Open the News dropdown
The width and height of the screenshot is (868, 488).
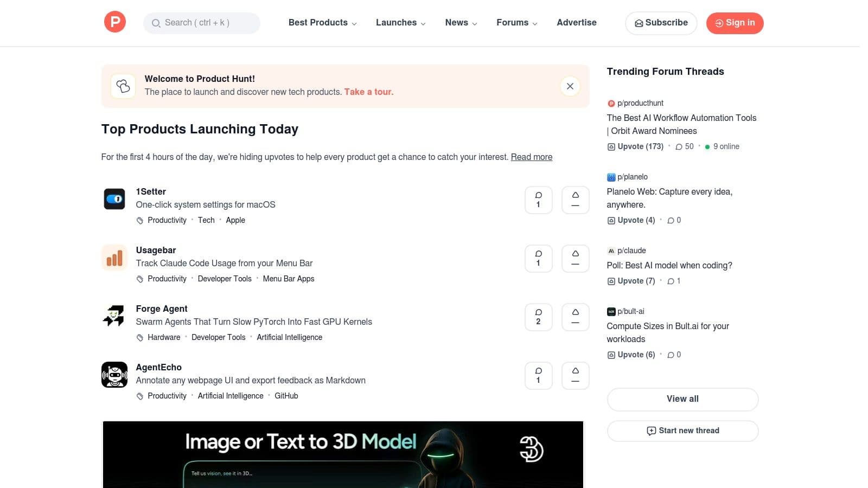457,23
